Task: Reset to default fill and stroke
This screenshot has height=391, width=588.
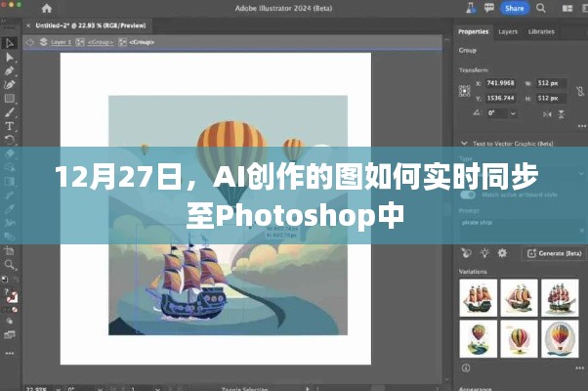Action: [x=5, y=280]
